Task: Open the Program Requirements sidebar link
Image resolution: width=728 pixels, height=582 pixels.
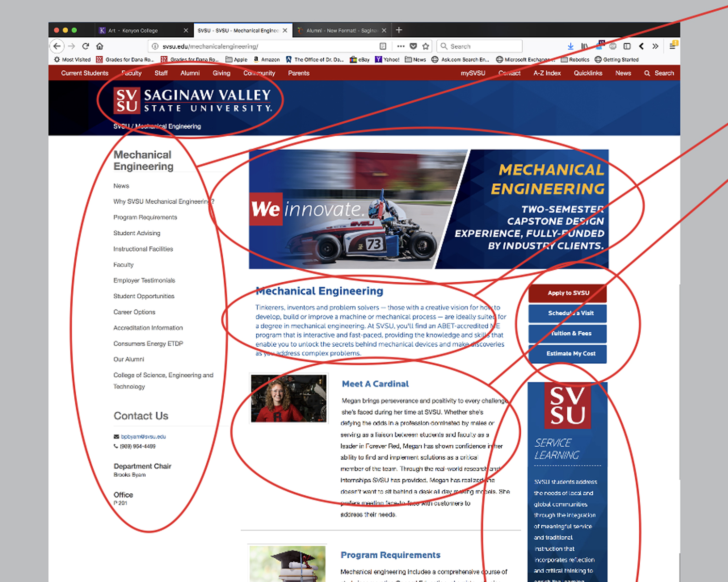Action: [145, 217]
